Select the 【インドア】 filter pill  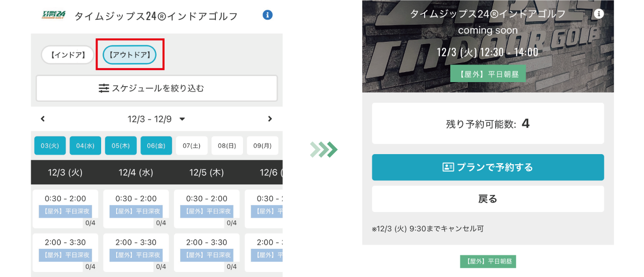[x=68, y=54]
